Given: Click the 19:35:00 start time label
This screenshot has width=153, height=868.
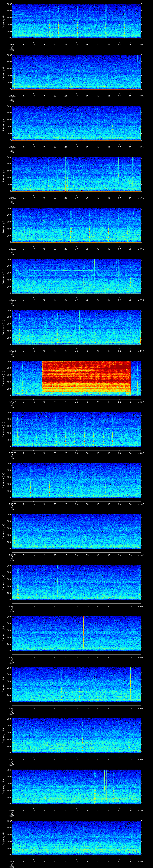Looking at the screenshot, I should pyautogui.click(x=12, y=249).
